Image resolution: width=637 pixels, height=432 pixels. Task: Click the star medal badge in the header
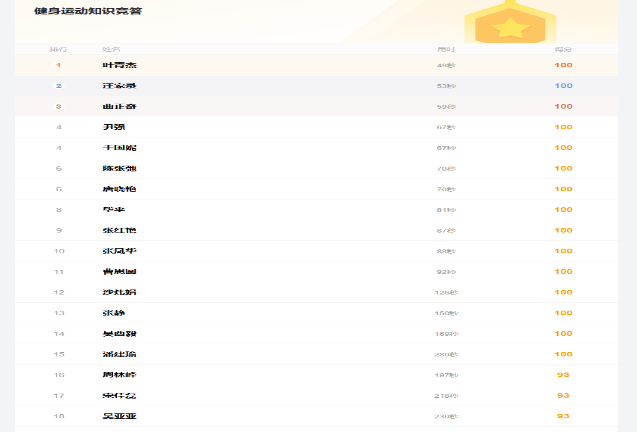pos(510,22)
